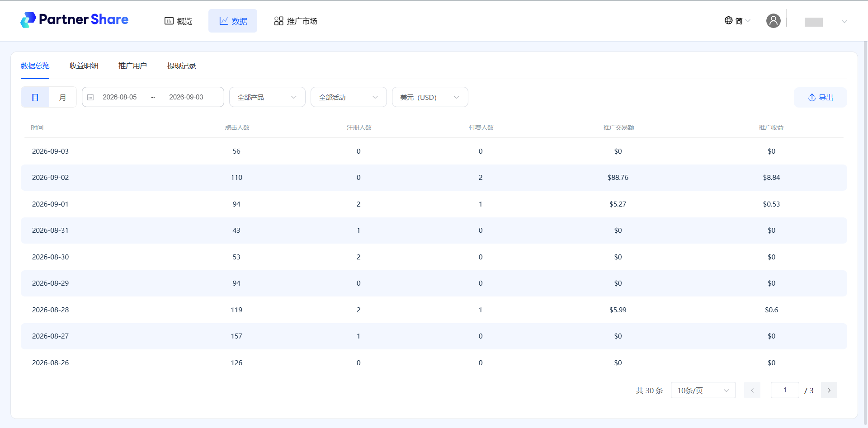The image size is (868, 428).
Task: Click the 推广收益 column header
Action: (771, 127)
